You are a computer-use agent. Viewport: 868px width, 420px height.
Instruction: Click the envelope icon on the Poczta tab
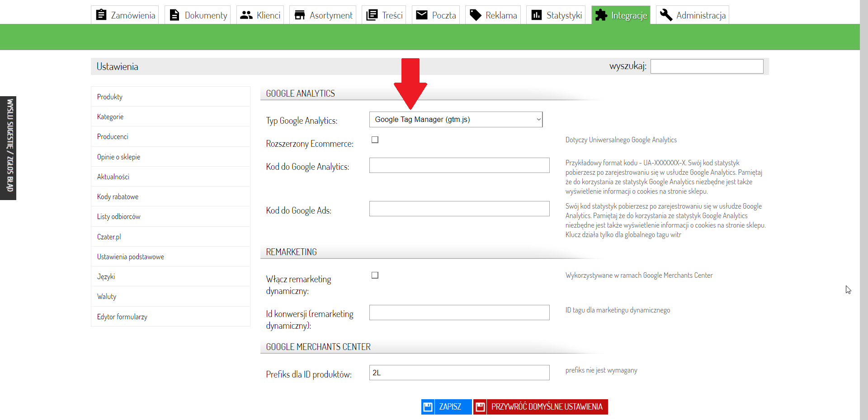click(422, 15)
